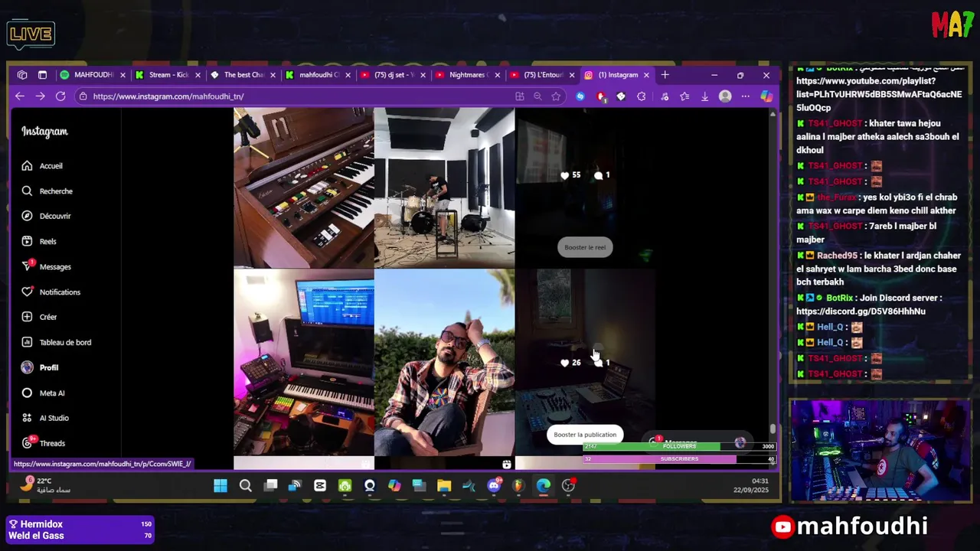Open Copilot icon in browser toolbar
980x551 pixels.
766,96
